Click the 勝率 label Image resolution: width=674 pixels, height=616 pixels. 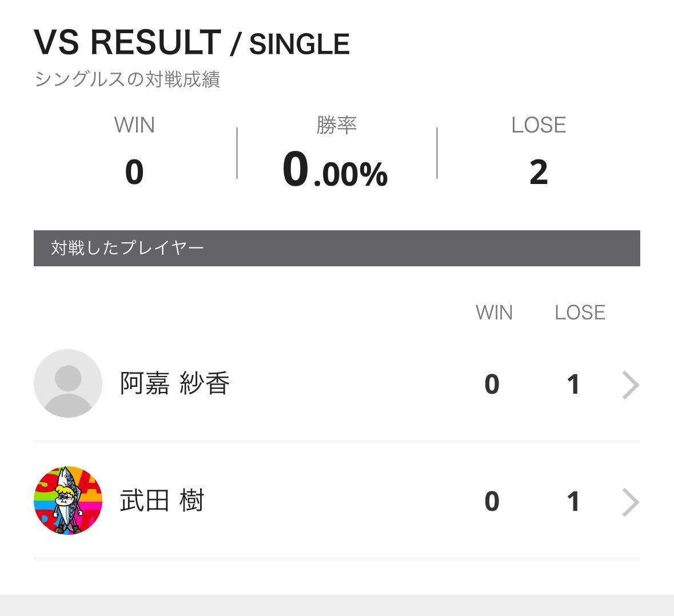(337, 125)
